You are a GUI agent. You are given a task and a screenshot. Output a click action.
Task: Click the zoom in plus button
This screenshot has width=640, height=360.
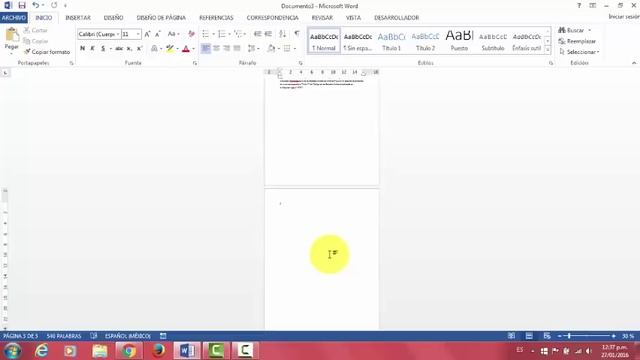[x=613, y=336]
